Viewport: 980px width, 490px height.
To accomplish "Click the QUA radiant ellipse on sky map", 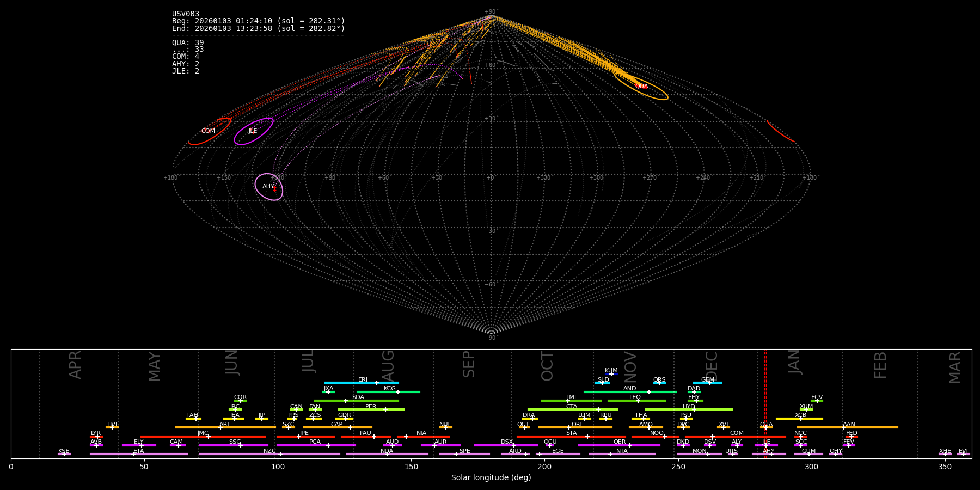I will (x=641, y=86).
